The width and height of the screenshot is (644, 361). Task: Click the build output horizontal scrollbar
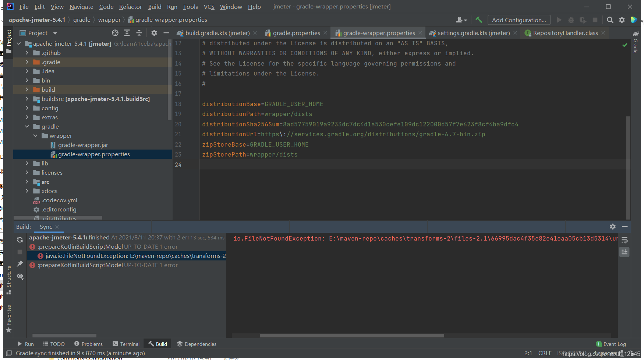[x=352, y=336]
